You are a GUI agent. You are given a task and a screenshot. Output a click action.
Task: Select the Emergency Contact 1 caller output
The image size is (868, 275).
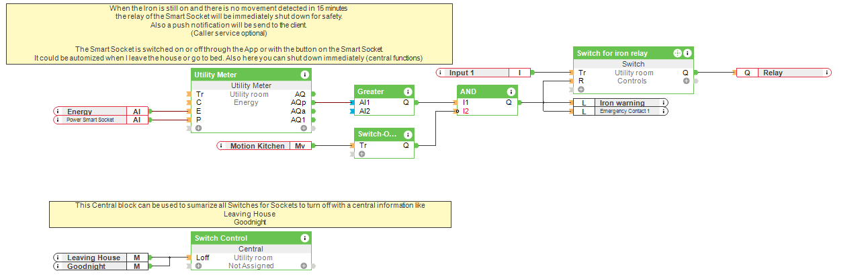point(624,111)
